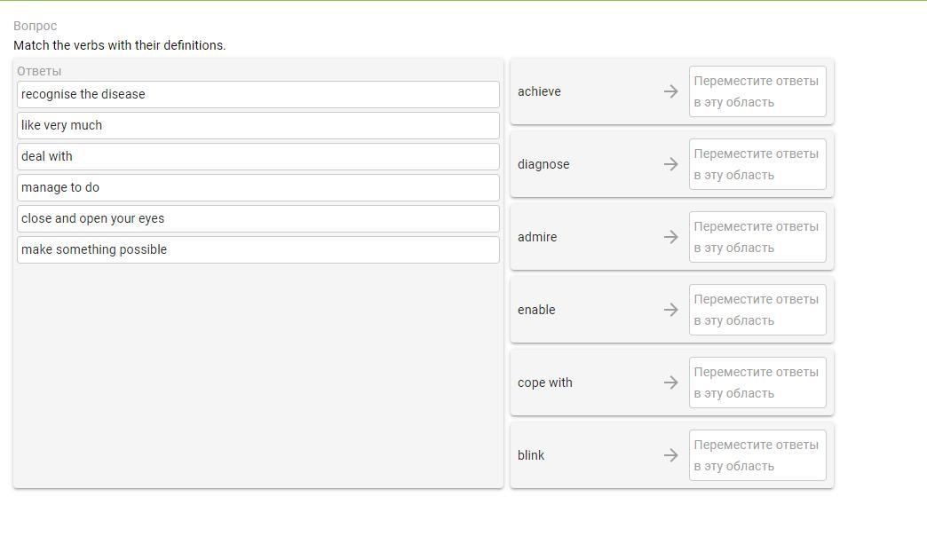Click the arrow icon next to achieve

pyautogui.click(x=671, y=91)
